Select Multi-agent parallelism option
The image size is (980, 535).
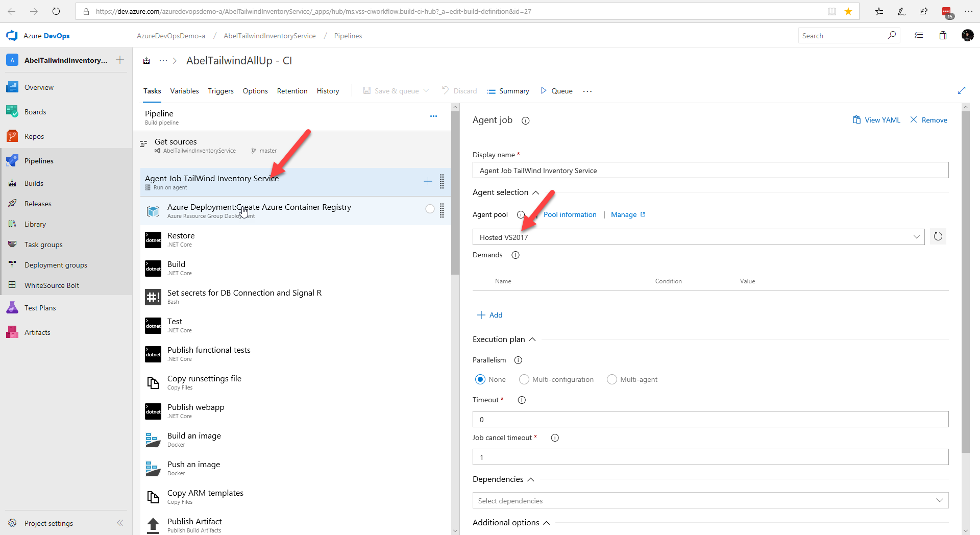coord(612,379)
